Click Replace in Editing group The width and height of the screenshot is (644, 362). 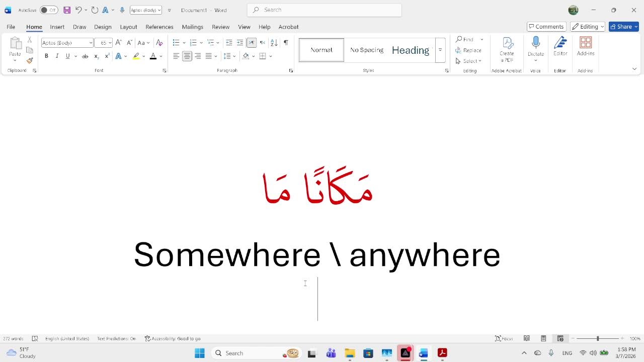click(468, 50)
